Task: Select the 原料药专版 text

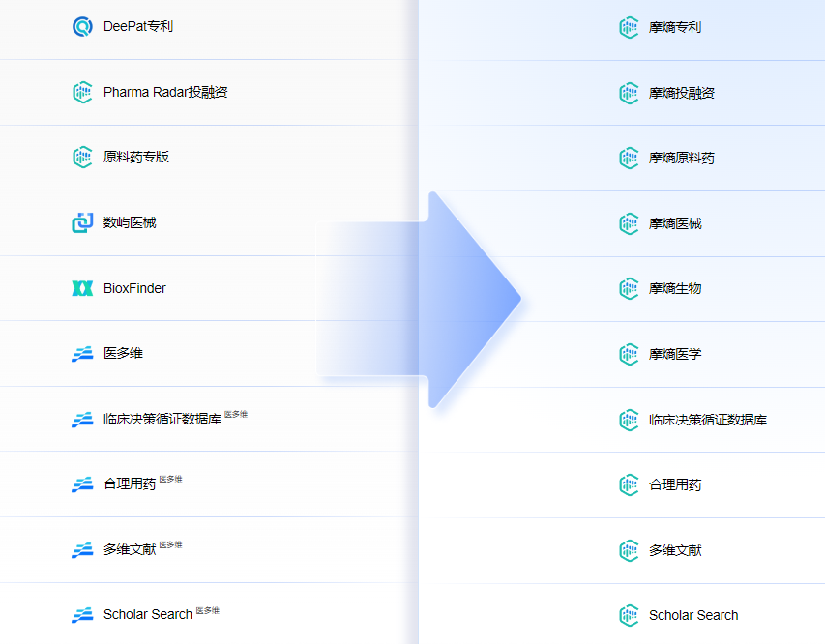Action: pyautogui.click(x=135, y=158)
